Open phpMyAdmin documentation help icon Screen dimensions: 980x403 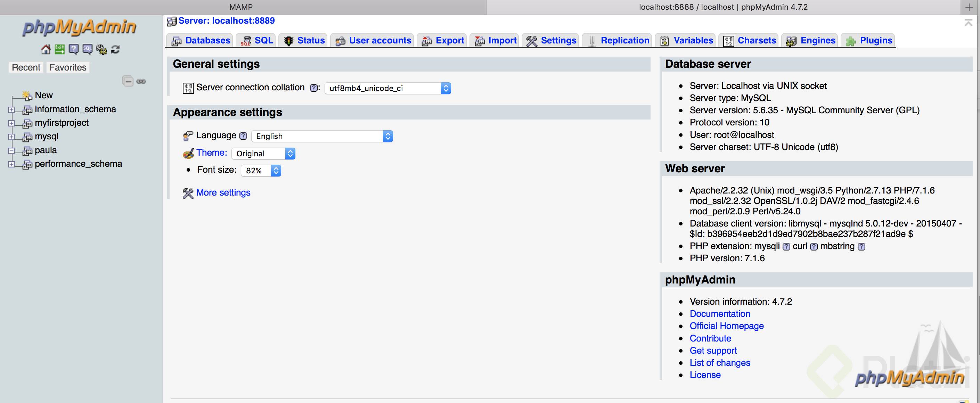tap(73, 49)
